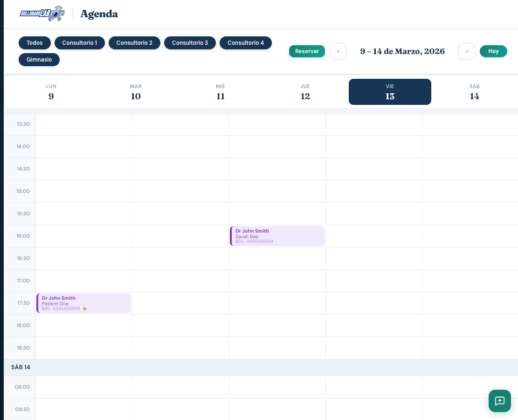The width and height of the screenshot is (518, 420).
Task: Toggle the Consultorio 3 filter
Action: click(190, 42)
